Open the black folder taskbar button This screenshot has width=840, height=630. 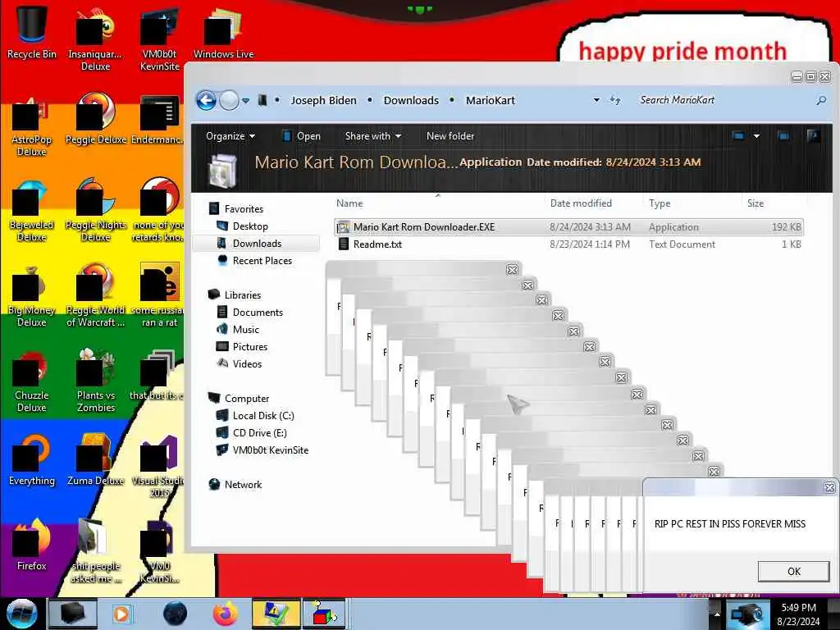(x=72, y=614)
